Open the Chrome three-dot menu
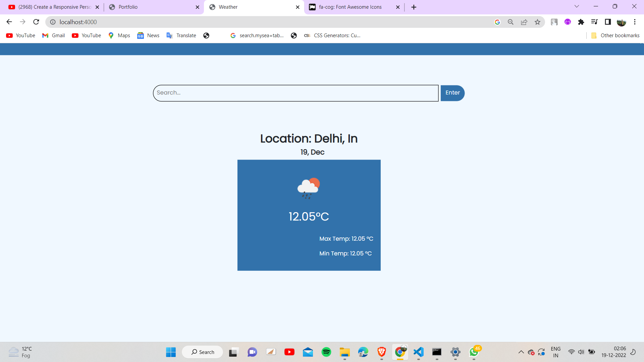The width and height of the screenshot is (644, 362). tap(635, 22)
